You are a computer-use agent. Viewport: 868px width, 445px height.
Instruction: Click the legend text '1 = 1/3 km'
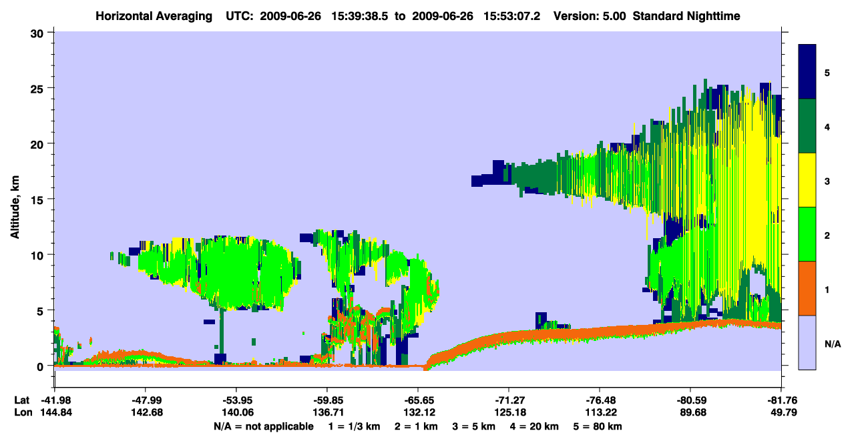pyautogui.click(x=353, y=426)
